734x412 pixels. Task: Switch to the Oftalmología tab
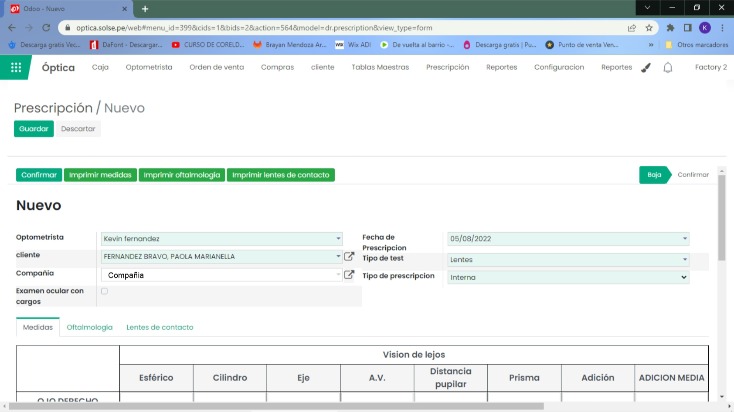pyautogui.click(x=89, y=327)
